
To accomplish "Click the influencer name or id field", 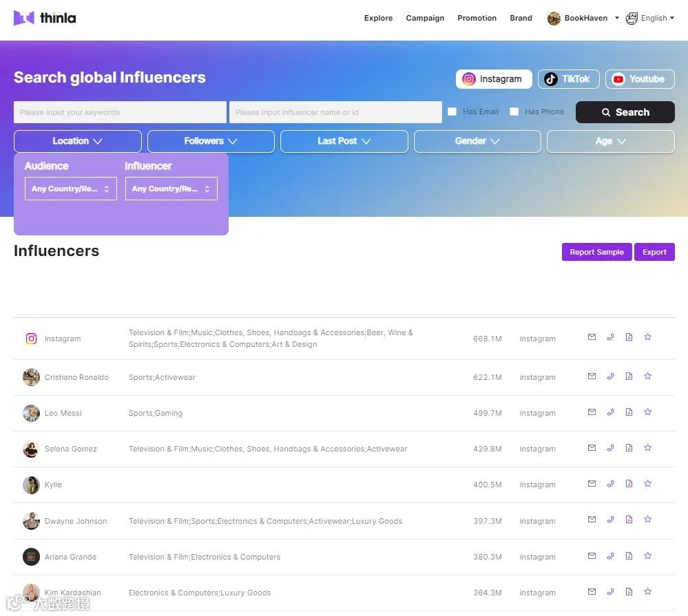I will click(335, 112).
